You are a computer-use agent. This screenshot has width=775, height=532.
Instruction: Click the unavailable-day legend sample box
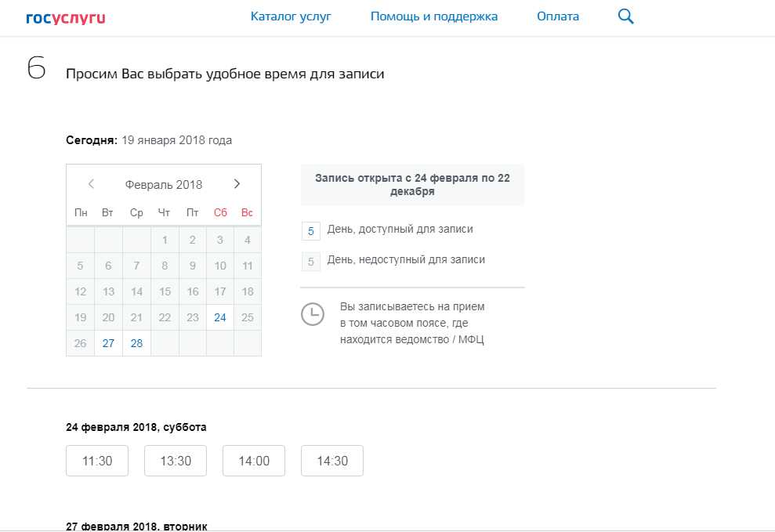311,262
